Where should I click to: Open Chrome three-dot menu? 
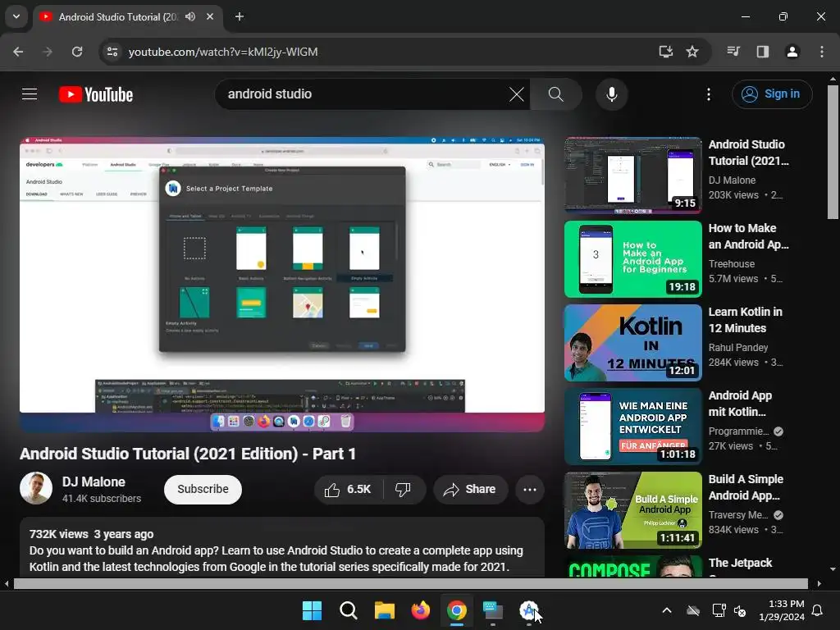click(821, 52)
